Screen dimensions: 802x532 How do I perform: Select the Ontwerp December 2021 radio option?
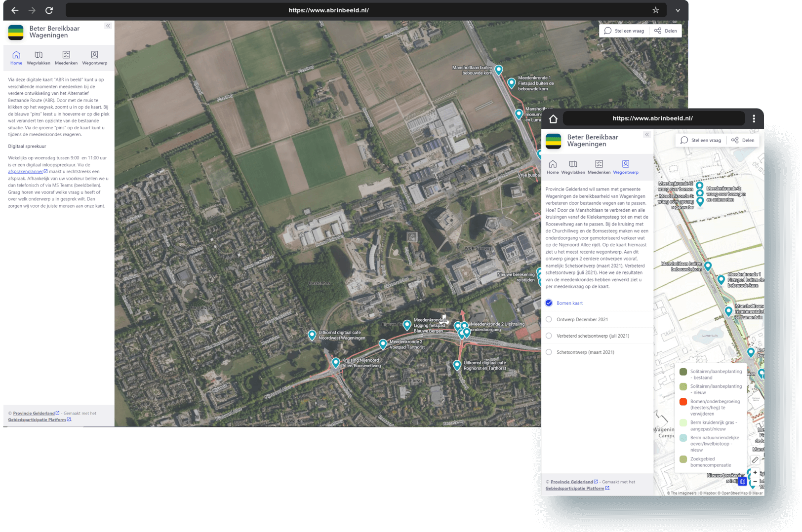click(x=549, y=319)
